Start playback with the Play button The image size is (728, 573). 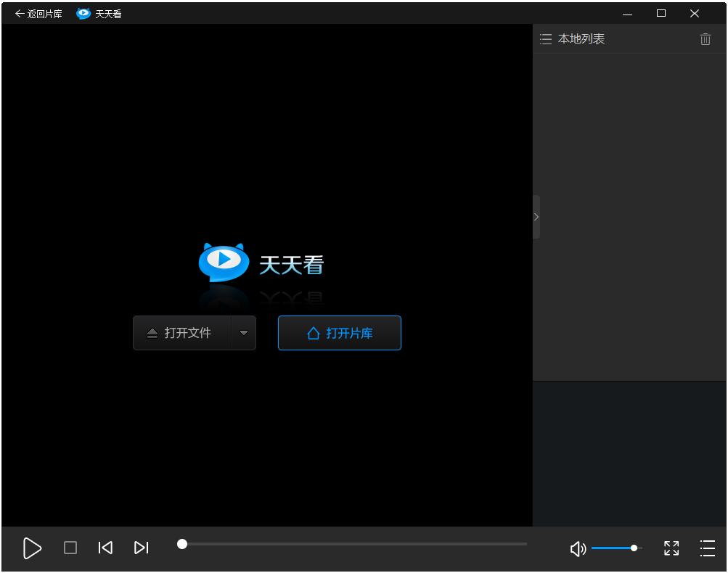(32, 548)
